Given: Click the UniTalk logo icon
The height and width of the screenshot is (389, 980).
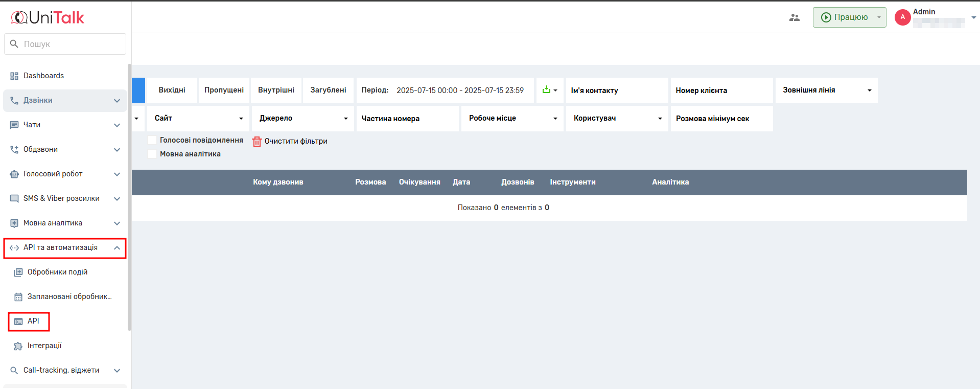Looking at the screenshot, I should [x=19, y=18].
